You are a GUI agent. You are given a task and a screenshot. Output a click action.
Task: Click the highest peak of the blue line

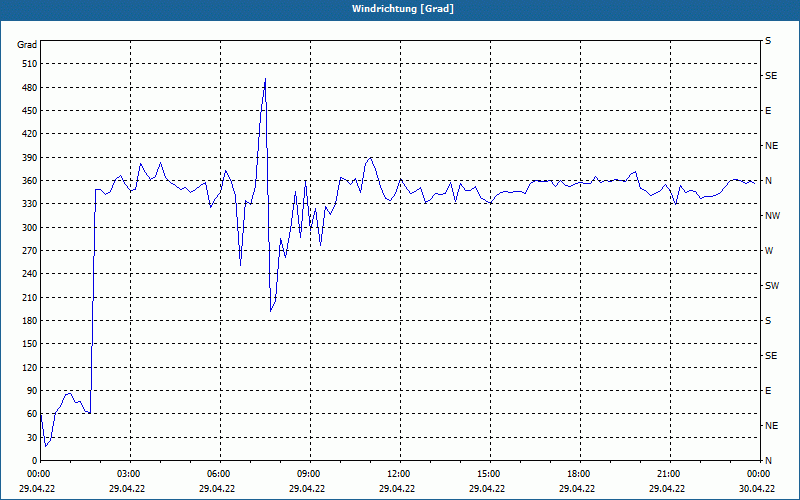265,79
